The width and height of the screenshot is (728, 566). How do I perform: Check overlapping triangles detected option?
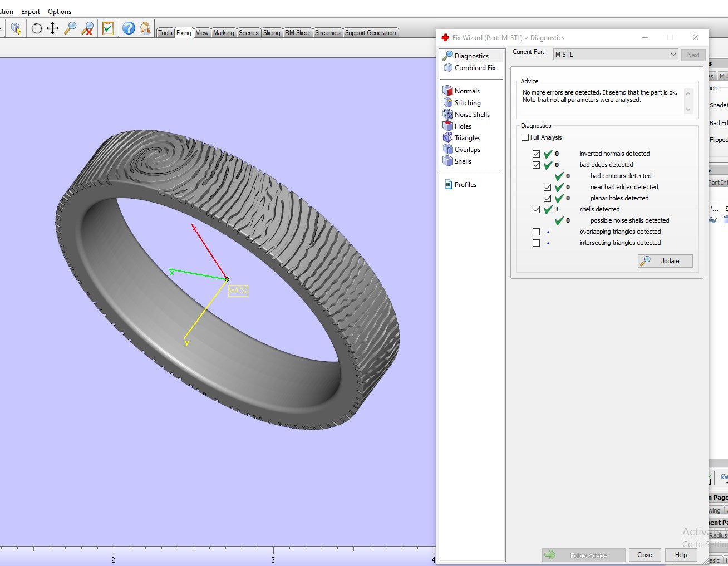click(536, 232)
